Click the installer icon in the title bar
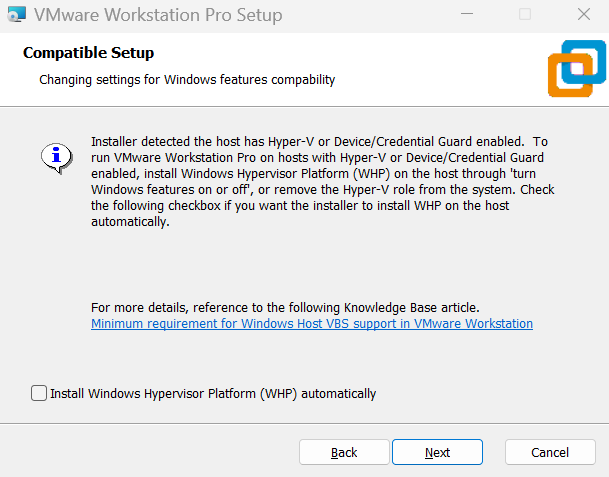 tap(15, 15)
